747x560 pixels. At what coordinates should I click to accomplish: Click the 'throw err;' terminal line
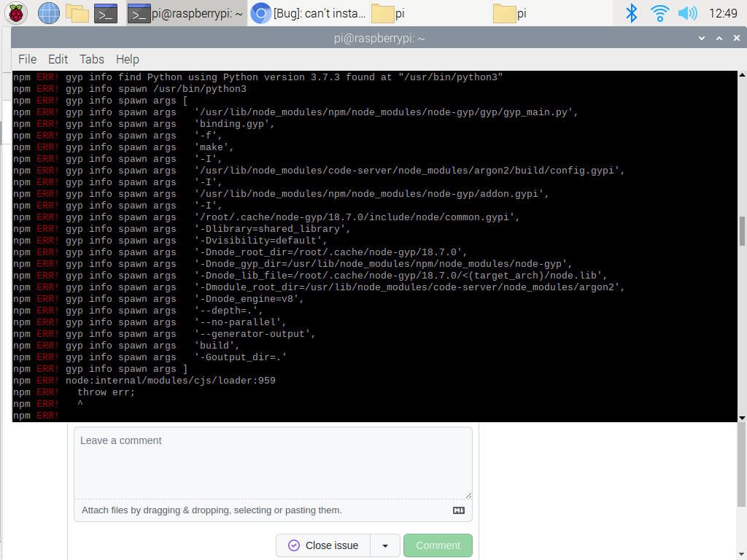[x=107, y=392]
